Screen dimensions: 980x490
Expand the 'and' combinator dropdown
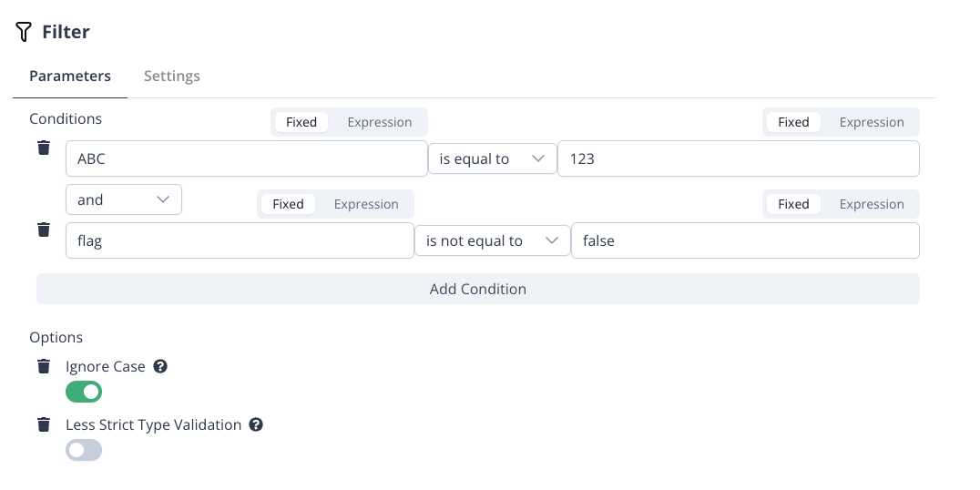coord(123,199)
